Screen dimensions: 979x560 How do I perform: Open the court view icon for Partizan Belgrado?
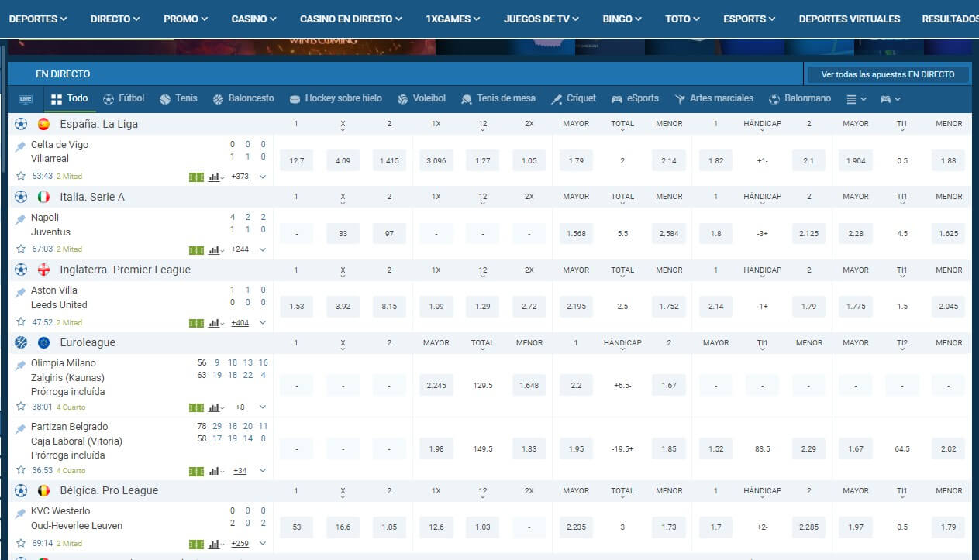[196, 471]
